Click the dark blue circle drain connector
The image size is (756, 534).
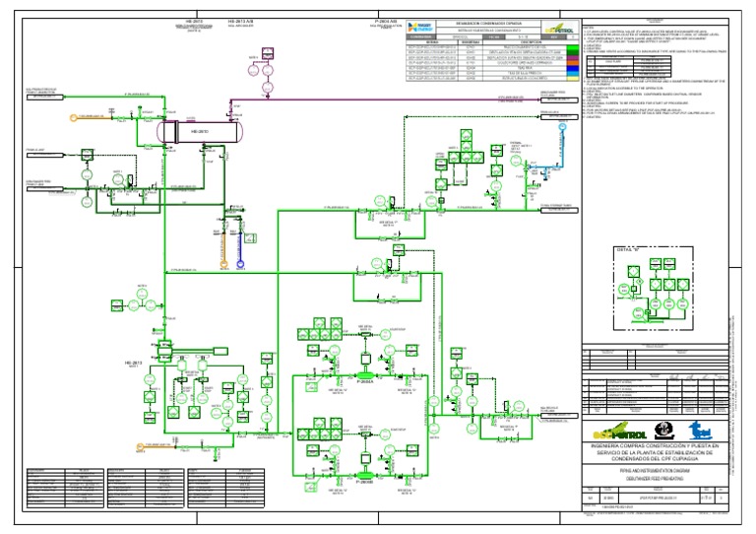point(240,264)
